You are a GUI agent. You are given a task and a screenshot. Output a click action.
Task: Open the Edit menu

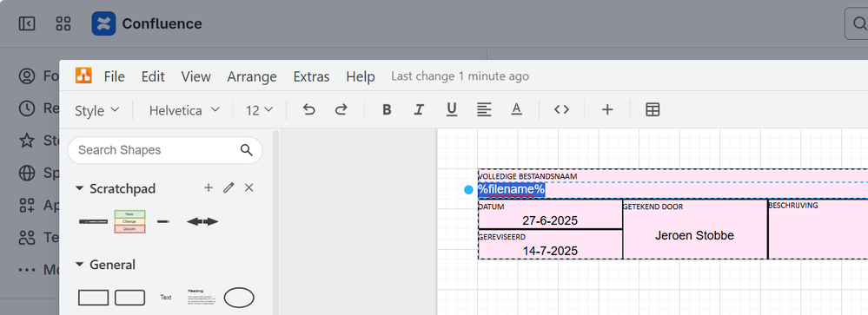click(153, 76)
